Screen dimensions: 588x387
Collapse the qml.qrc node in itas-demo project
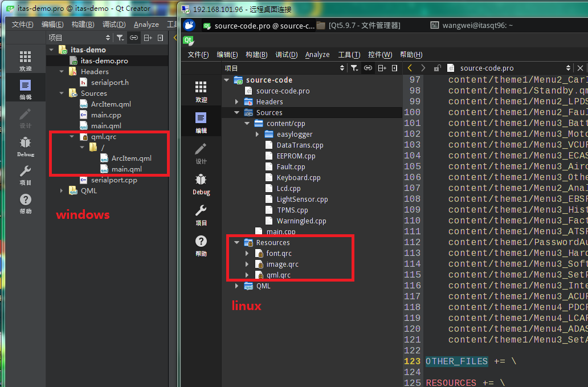(72, 137)
